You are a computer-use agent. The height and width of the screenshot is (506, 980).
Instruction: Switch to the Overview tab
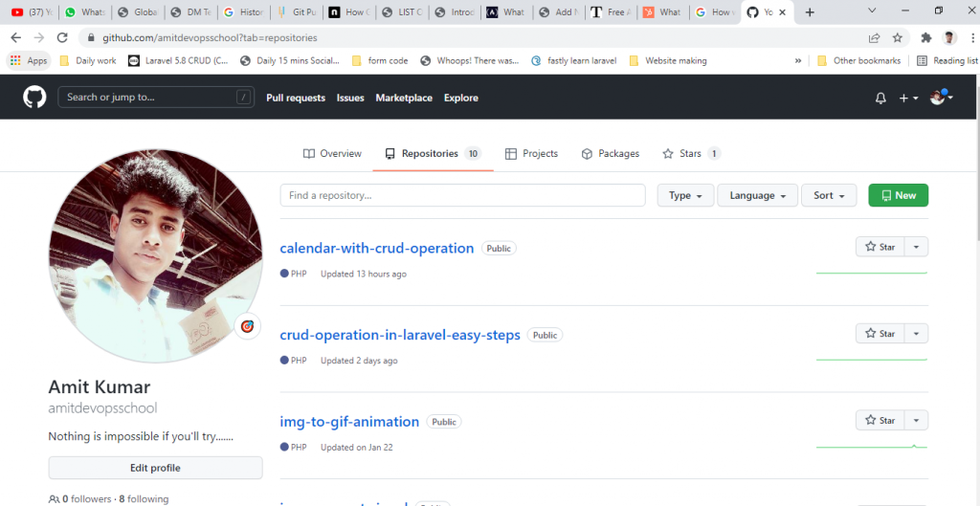[332, 154]
